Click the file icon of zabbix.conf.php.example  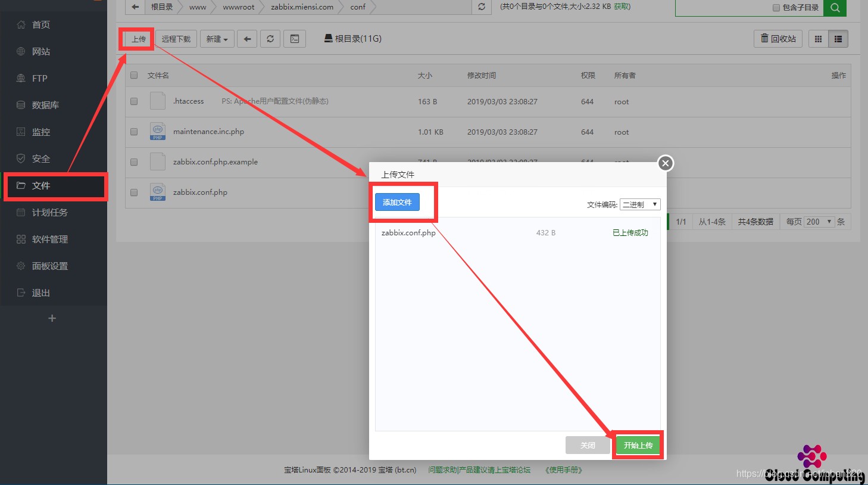158,162
